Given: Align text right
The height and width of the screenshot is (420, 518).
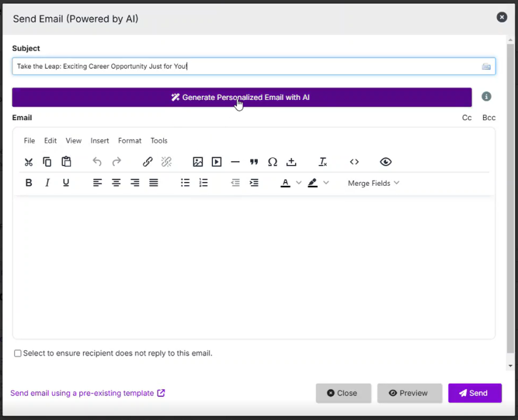Looking at the screenshot, I should click(x=135, y=183).
